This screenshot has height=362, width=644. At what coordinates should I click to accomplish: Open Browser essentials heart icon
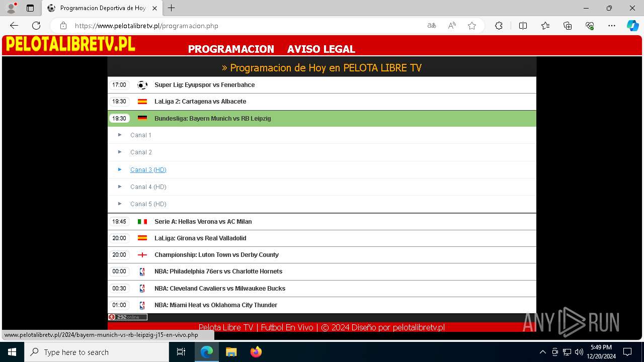point(590,26)
